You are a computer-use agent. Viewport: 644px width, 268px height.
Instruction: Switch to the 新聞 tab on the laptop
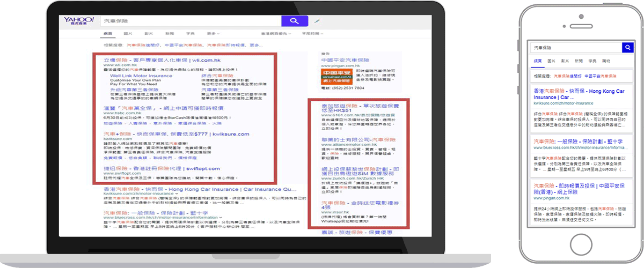point(169,33)
